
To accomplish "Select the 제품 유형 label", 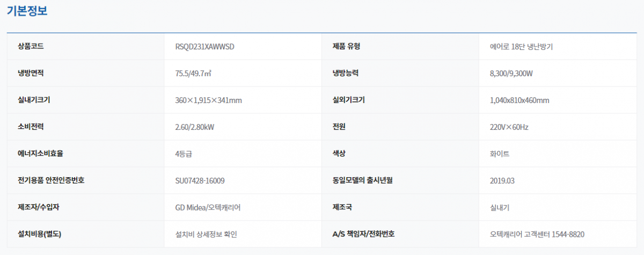I will point(346,46).
